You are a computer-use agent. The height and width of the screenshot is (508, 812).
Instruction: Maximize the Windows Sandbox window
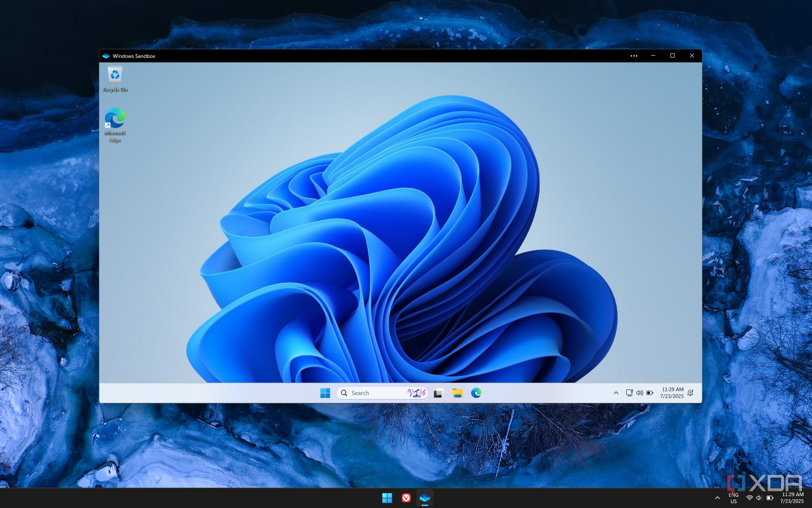point(672,56)
